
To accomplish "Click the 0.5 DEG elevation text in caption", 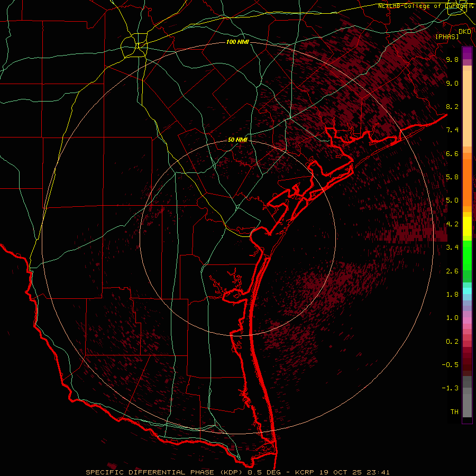I will 264,472.
